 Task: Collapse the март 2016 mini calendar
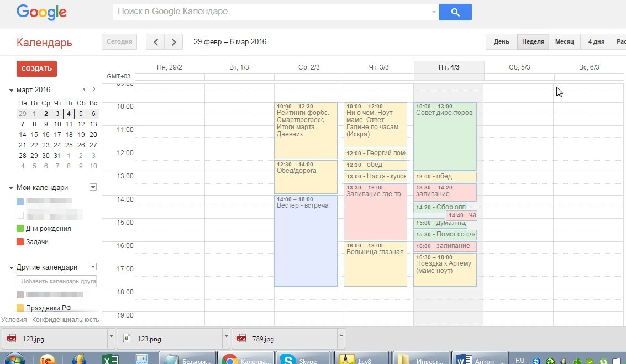pyautogui.click(x=11, y=90)
